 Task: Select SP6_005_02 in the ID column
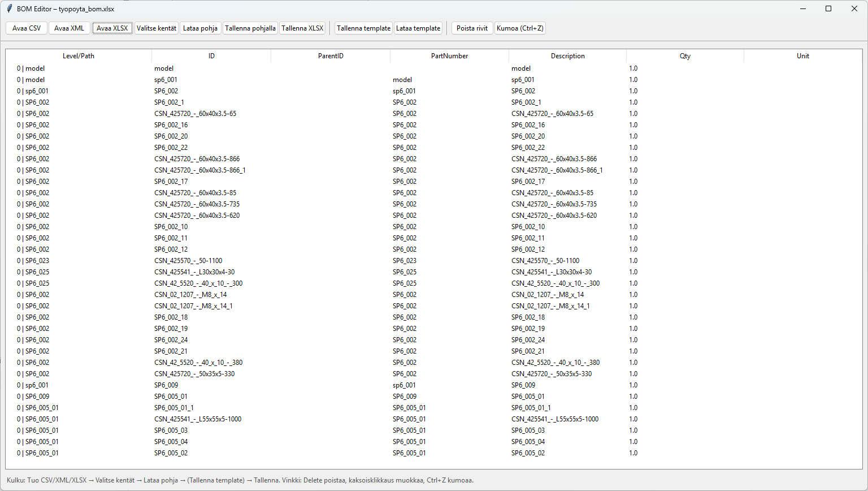click(171, 453)
